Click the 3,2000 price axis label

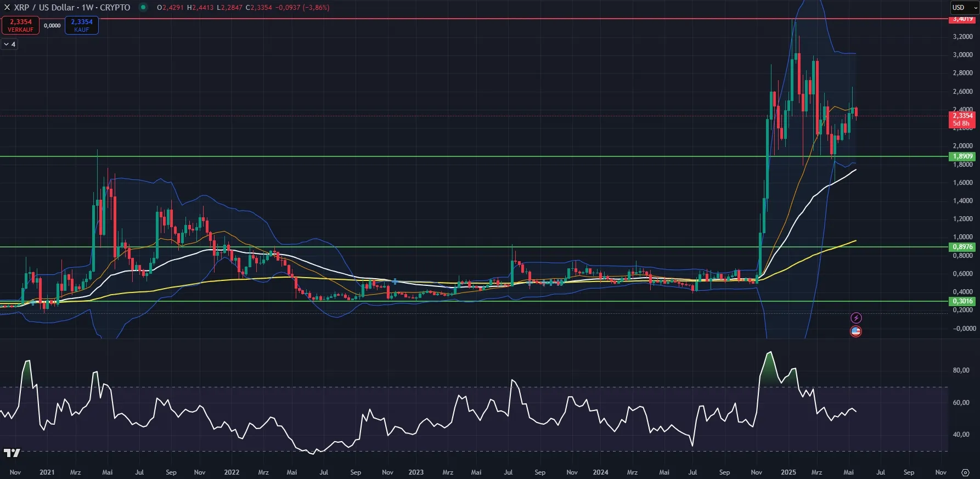(x=962, y=37)
